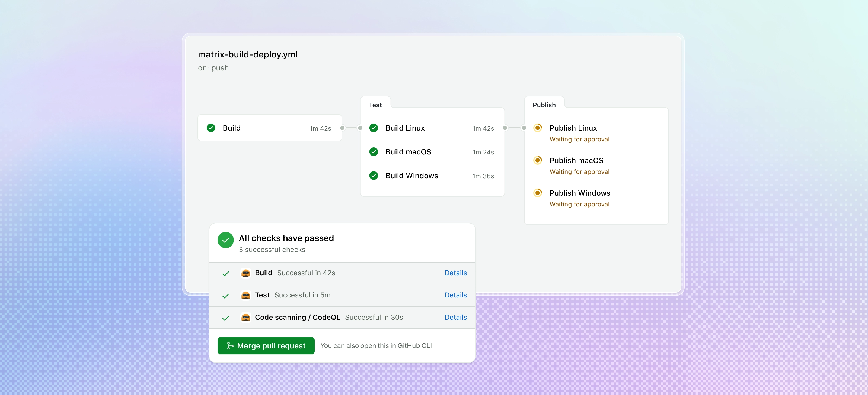Click the checkmark in the Build check row
Viewport: 868px width, 395px height.
tap(226, 274)
